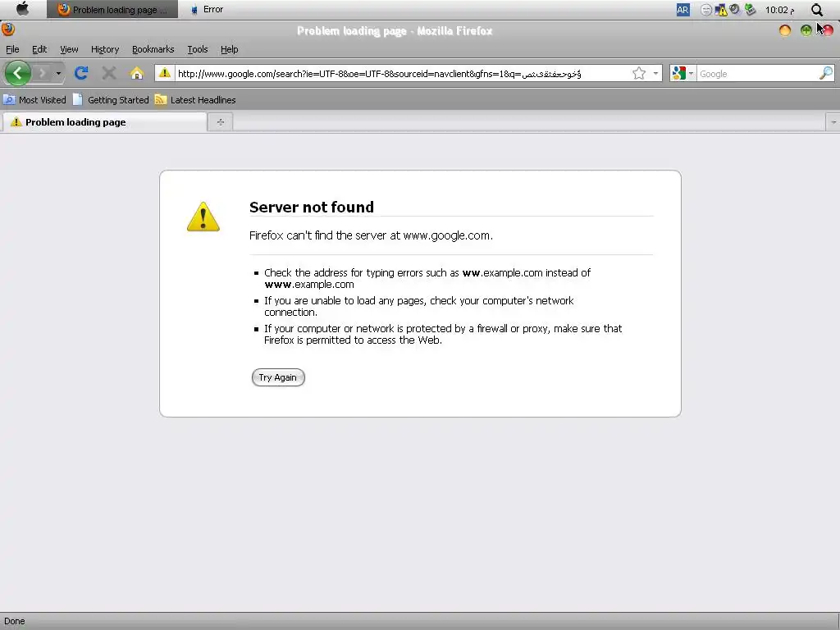Click the Getting Started page icon
Screen dimensions: 840x630
click(78, 99)
